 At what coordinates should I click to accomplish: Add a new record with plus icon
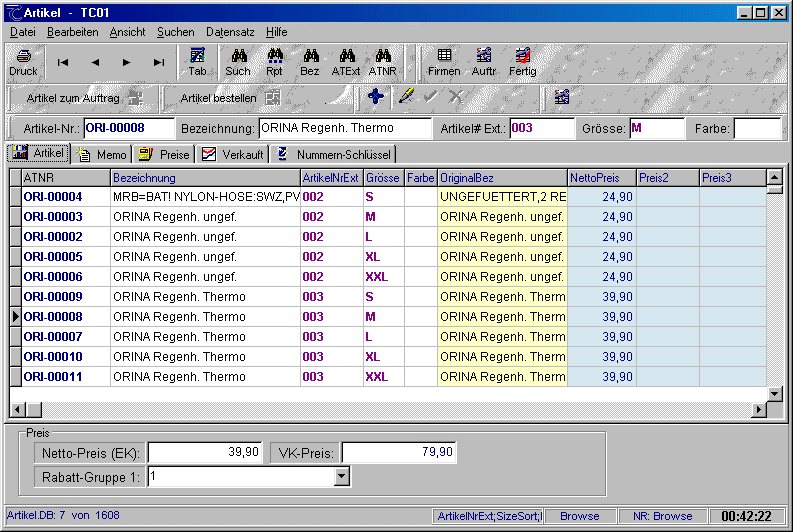376,97
